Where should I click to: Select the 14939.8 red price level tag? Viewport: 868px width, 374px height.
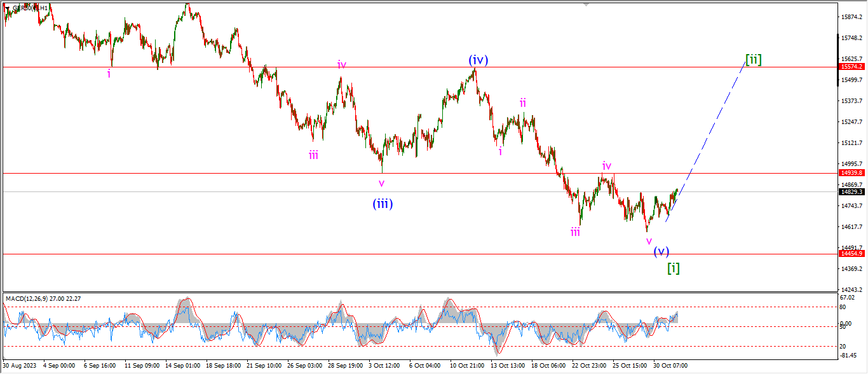(851, 172)
